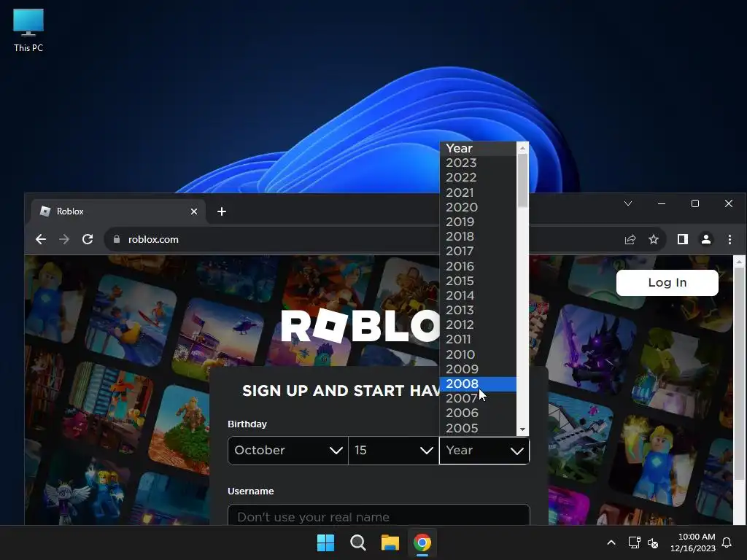Choose 2021 from the year list
This screenshot has width=747, height=560.
[478, 192]
